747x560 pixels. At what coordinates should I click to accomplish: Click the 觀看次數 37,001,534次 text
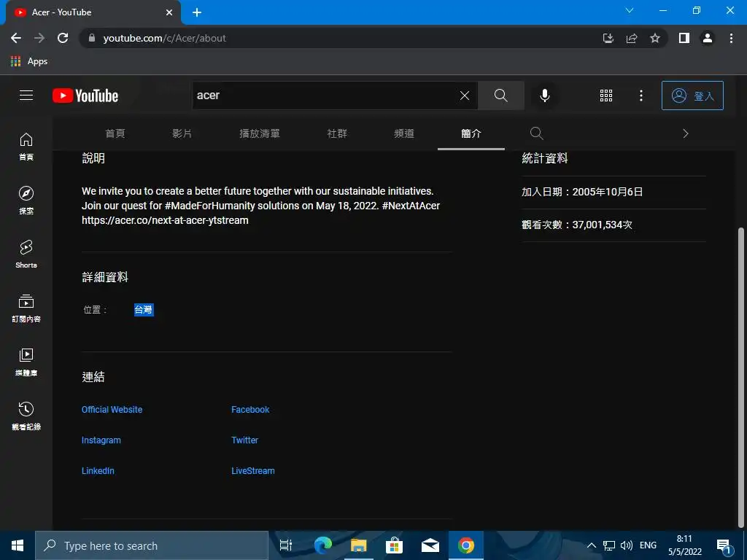577,225
